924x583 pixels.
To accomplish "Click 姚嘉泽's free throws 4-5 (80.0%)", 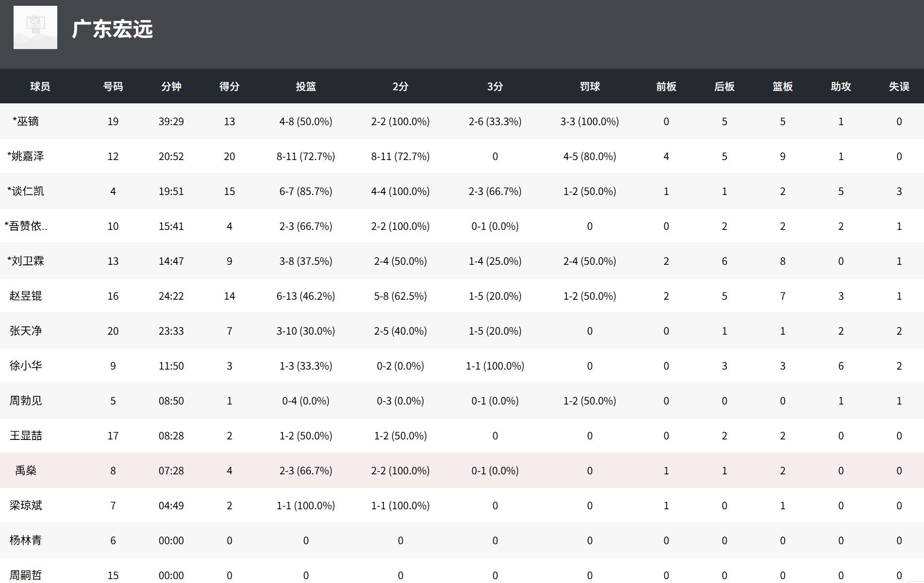I will point(590,156).
